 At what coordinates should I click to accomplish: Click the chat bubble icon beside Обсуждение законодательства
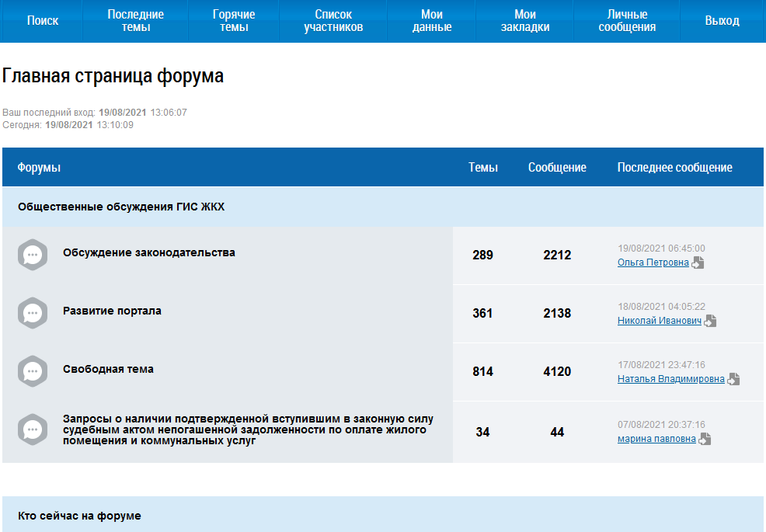pyautogui.click(x=33, y=256)
